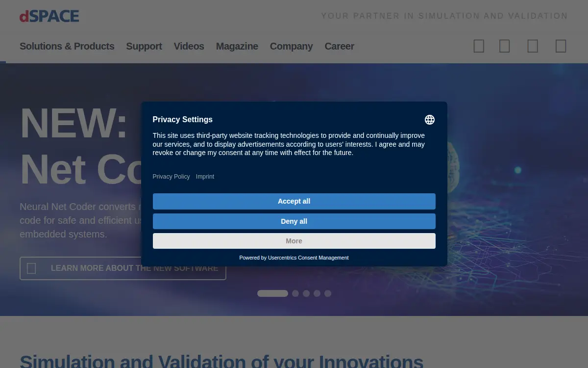This screenshot has height=368, width=588.
Task: Follow Usercentrics Consent Management link
Action: pos(308,258)
